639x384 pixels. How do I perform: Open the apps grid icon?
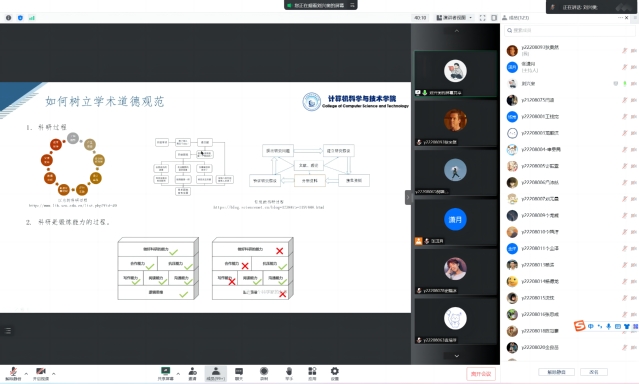coord(312,373)
